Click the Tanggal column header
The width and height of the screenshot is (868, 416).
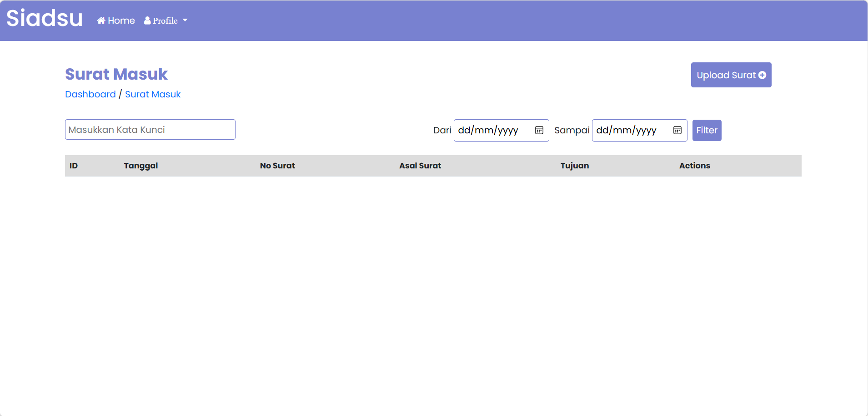coord(141,166)
